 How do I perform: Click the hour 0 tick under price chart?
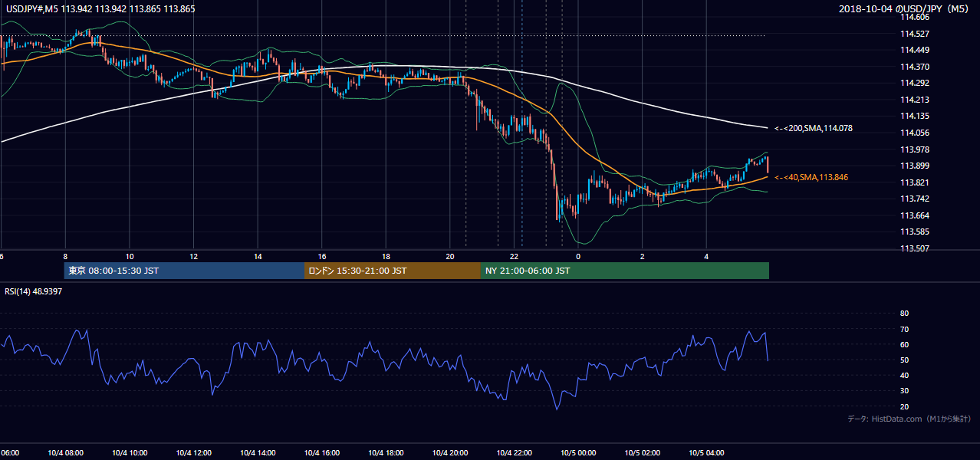[x=578, y=256]
